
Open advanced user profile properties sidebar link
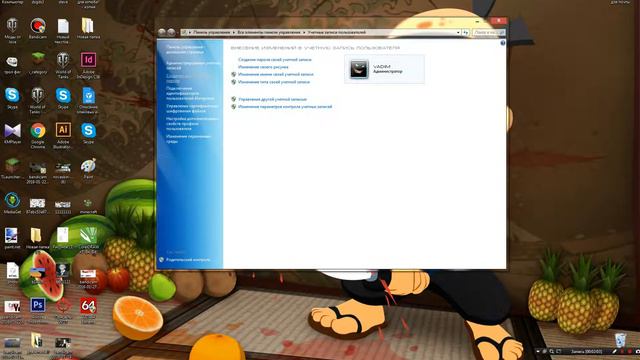pyautogui.click(x=192, y=124)
